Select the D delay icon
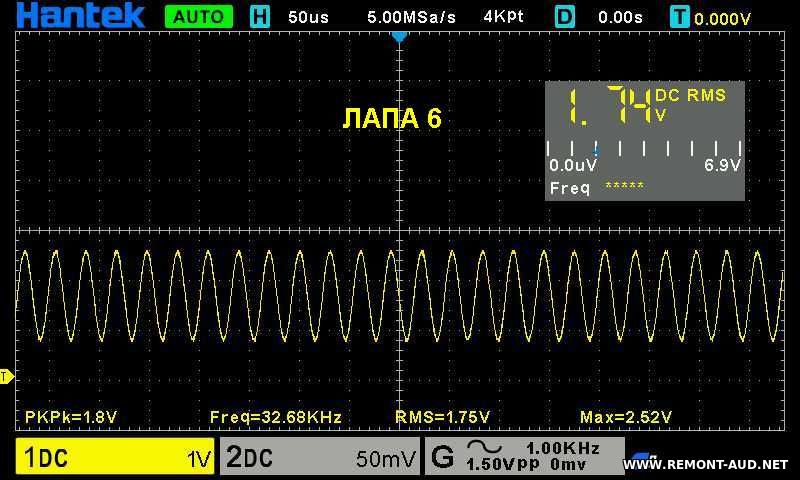 coord(565,17)
